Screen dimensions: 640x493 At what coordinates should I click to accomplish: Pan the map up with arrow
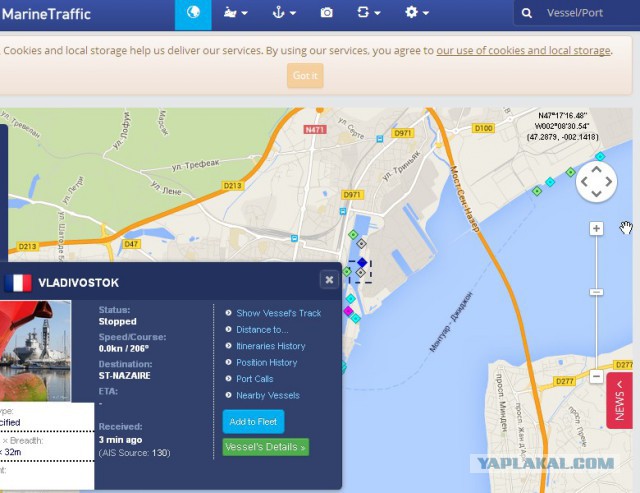(x=596, y=169)
